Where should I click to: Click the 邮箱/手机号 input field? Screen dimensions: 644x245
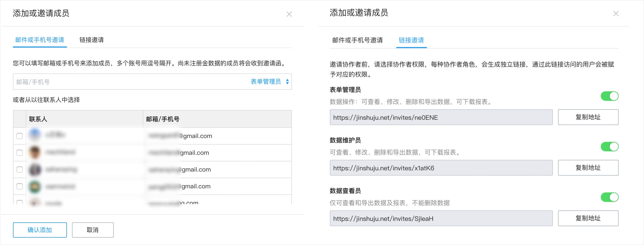tap(127, 82)
